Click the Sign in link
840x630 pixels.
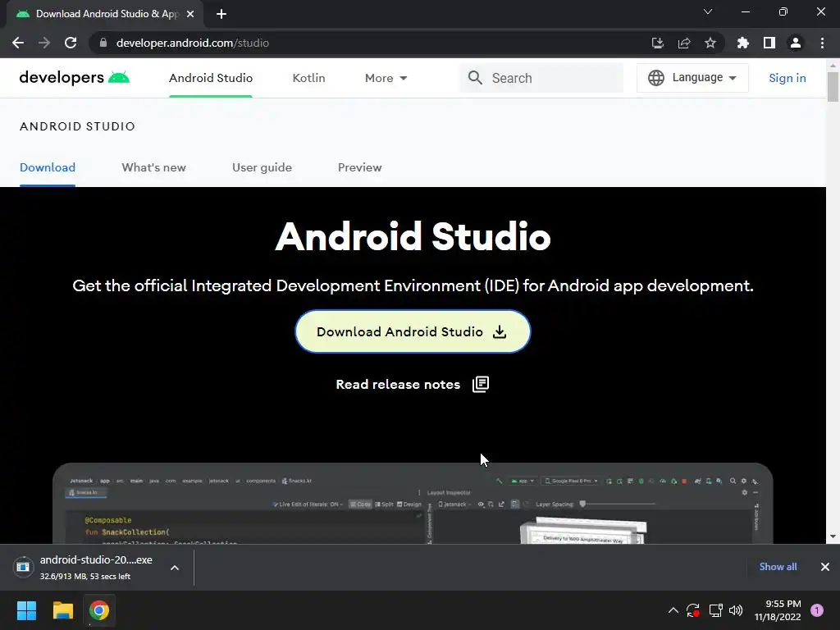coord(787,78)
